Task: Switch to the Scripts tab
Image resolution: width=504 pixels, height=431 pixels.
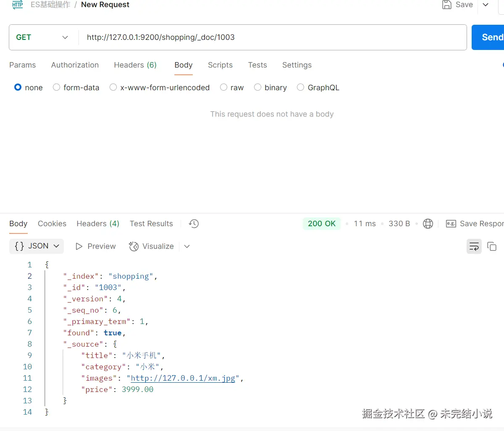Action: pos(220,65)
